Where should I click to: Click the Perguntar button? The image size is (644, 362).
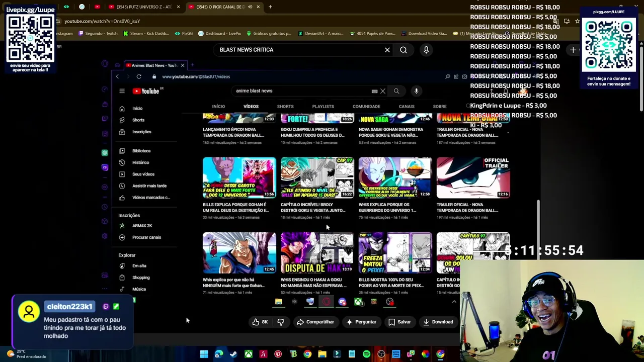(361, 322)
